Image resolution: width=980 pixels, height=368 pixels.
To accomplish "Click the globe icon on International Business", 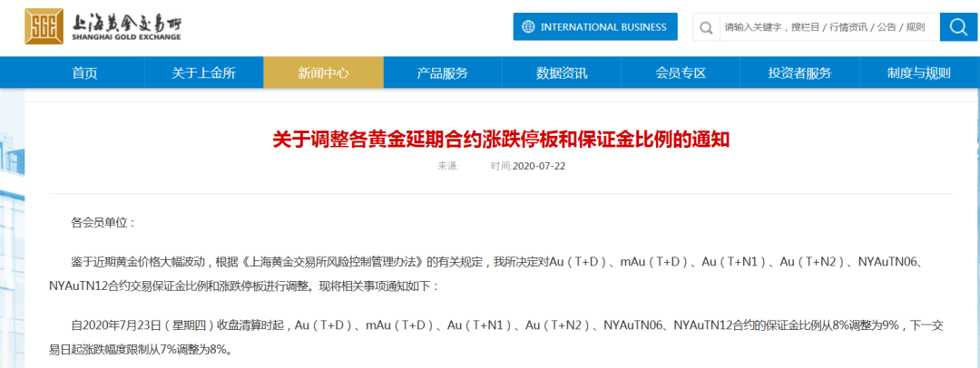I will pos(529,27).
